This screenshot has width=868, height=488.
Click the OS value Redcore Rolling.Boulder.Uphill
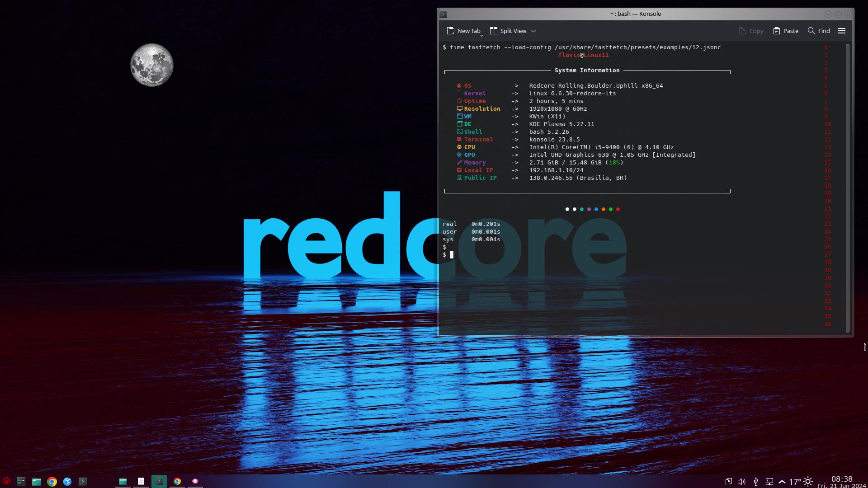596,86
